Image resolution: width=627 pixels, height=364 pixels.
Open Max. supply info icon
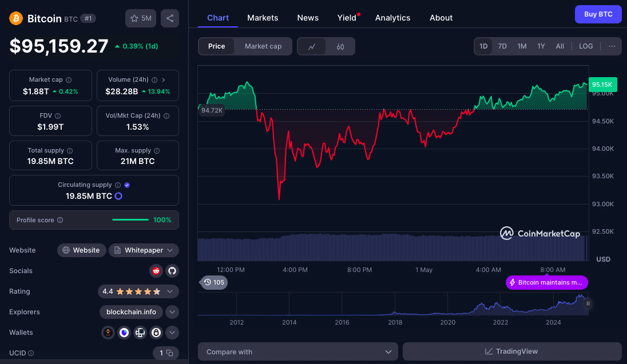point(157,151)
